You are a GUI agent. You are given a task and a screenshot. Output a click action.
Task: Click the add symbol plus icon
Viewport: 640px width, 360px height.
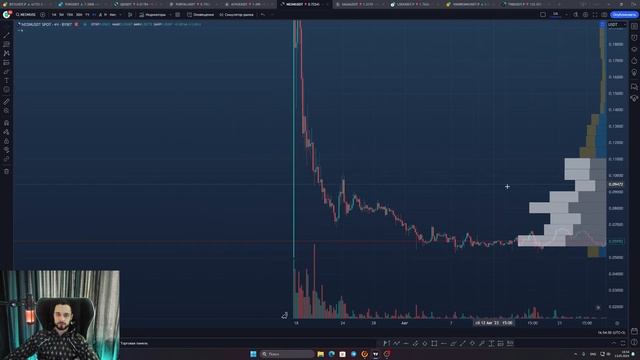click(43, 15)
